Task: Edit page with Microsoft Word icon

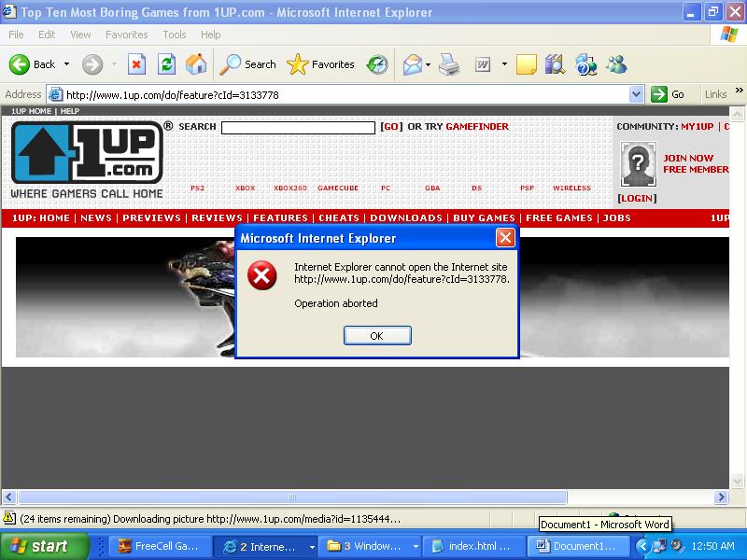Action: (x=483, y=64)
